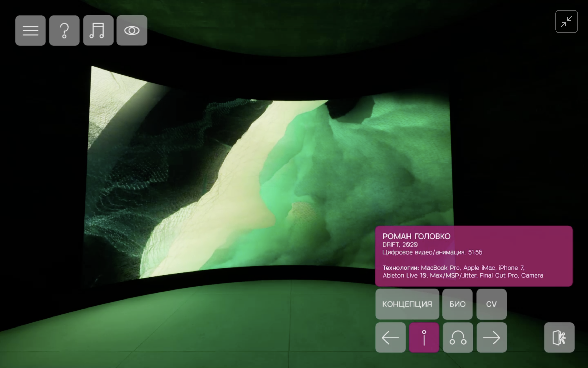The height and width of the screenshot is (368, 588).
Task: Toggle interface visibility with the eye icon
Action: pyautogui.click(x=132, y=30)
